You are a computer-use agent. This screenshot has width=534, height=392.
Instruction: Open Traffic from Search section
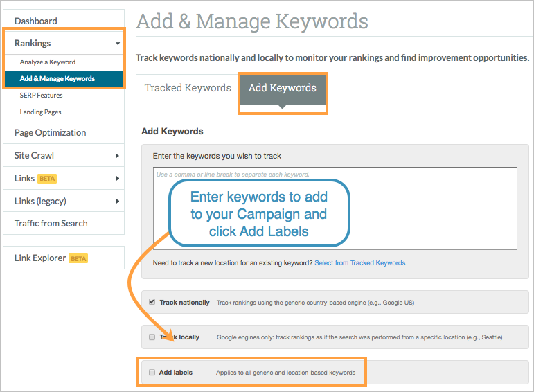[51, 224]
